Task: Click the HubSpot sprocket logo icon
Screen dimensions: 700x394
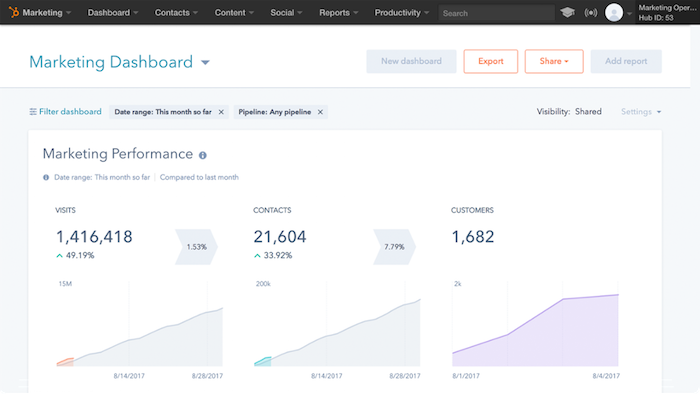Action: (x=14, y=12)
